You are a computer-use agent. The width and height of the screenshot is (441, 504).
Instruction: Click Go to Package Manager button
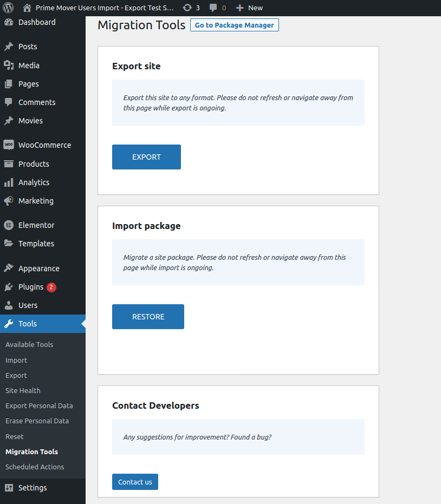[x=235, y=25]
